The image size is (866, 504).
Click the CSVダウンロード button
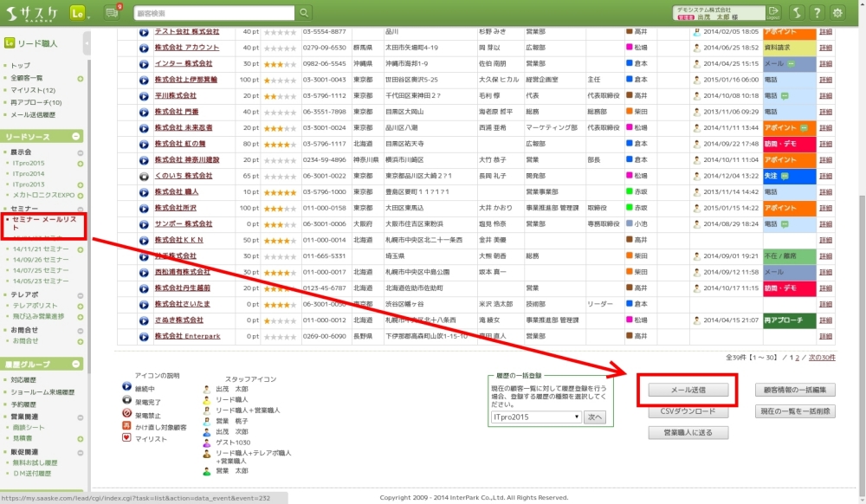pos(688,412)
